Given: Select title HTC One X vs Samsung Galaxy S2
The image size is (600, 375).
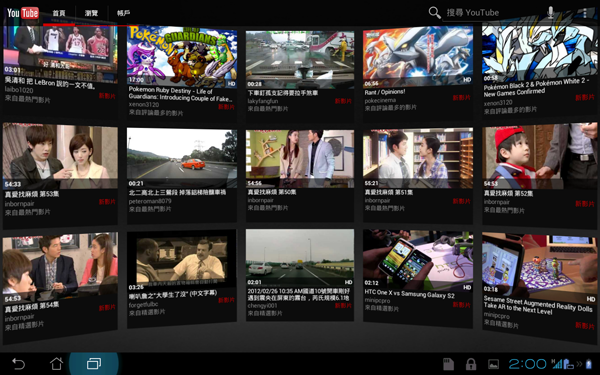Looking at the screenshot, I should (409, 293).
